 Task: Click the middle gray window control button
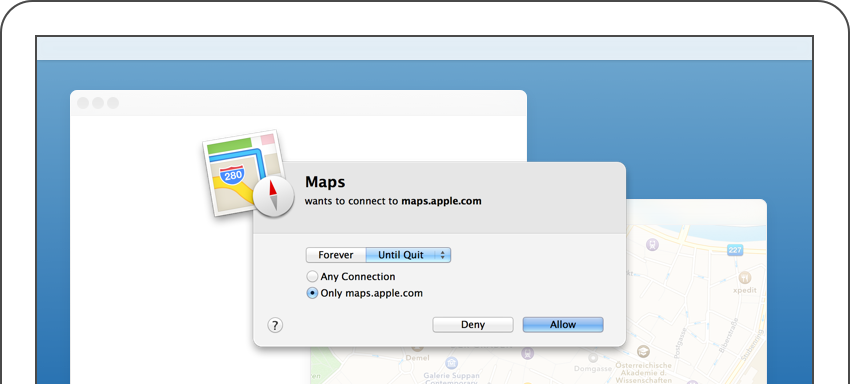98,103
